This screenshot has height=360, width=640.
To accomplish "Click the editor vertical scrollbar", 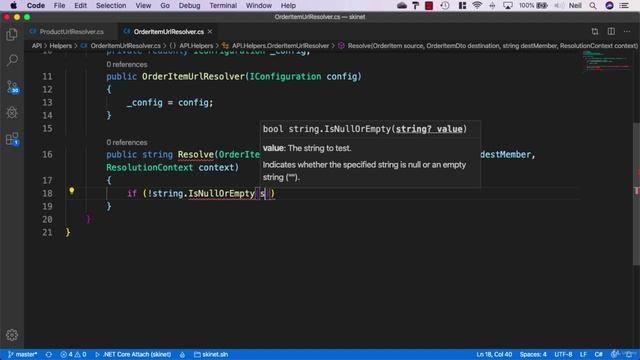I will coord(636,194).
